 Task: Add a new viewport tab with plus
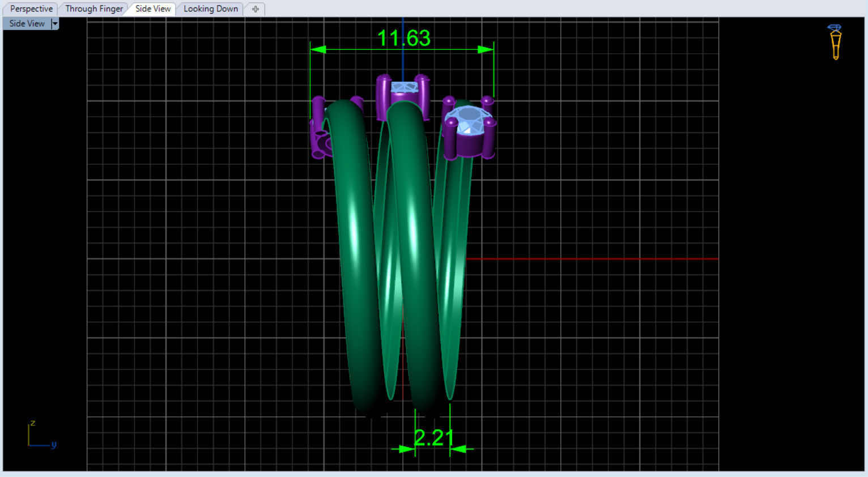pos(256,9)
